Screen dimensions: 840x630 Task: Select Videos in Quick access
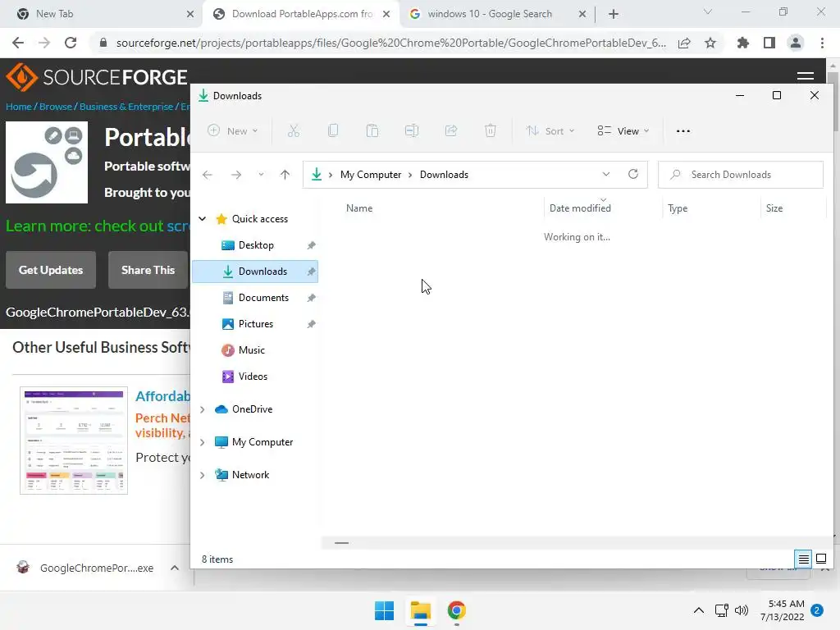pos(253,377)
